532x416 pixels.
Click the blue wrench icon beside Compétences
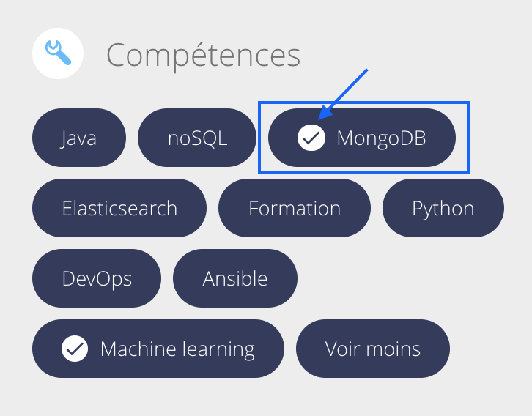coord(58,53)
